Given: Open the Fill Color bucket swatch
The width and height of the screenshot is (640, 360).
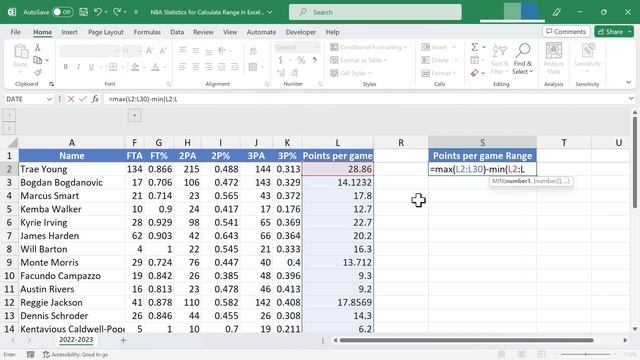Looking at the screenshot, I should click(135, 67).
